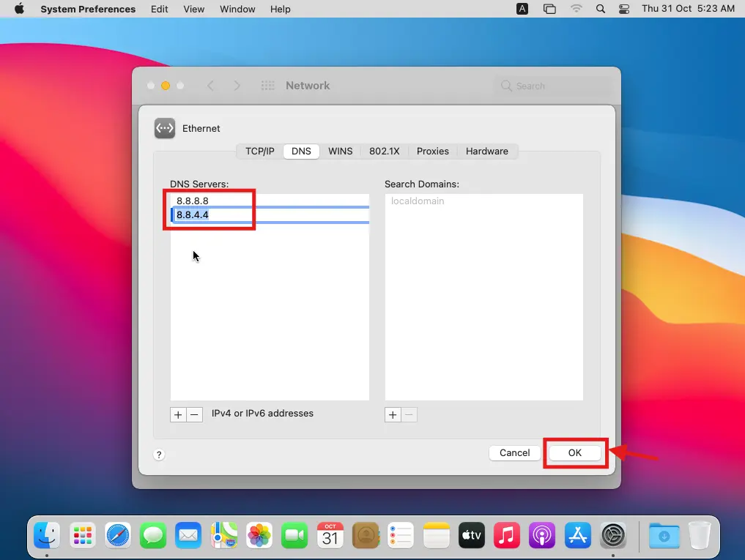Open Podcasts from the Dock
This screenshot has height=560, width=745.
pos(542,535)
